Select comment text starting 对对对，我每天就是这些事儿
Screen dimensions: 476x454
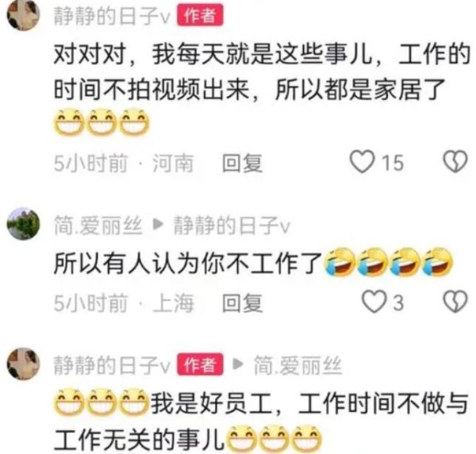(x=261, y=72)
